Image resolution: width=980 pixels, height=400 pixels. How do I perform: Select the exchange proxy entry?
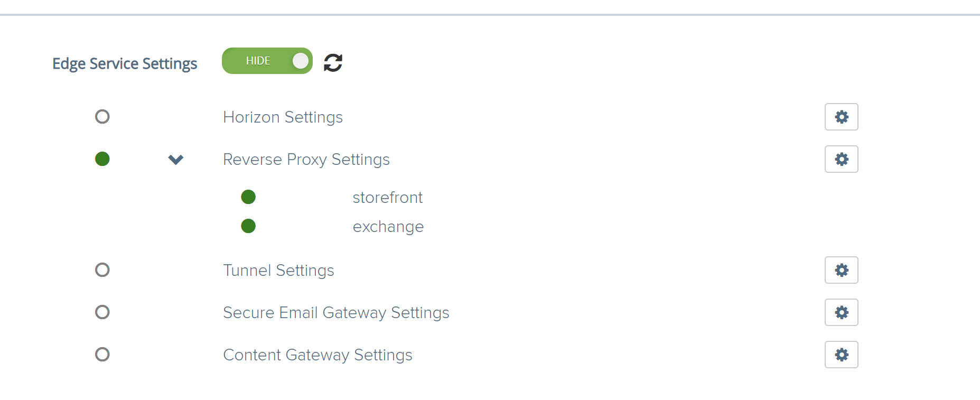click(x=388, y=227)
